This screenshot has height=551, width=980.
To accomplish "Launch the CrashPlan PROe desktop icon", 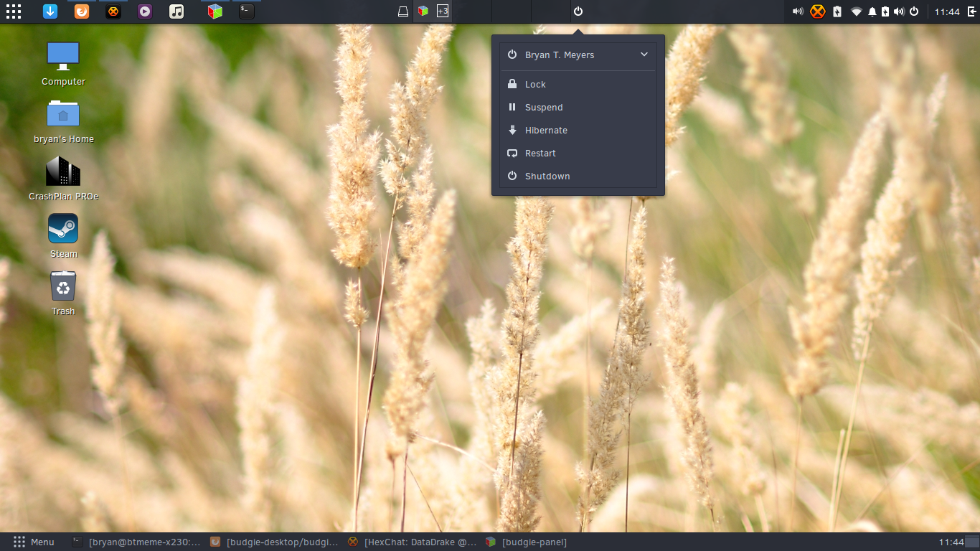I will point(63,178).
